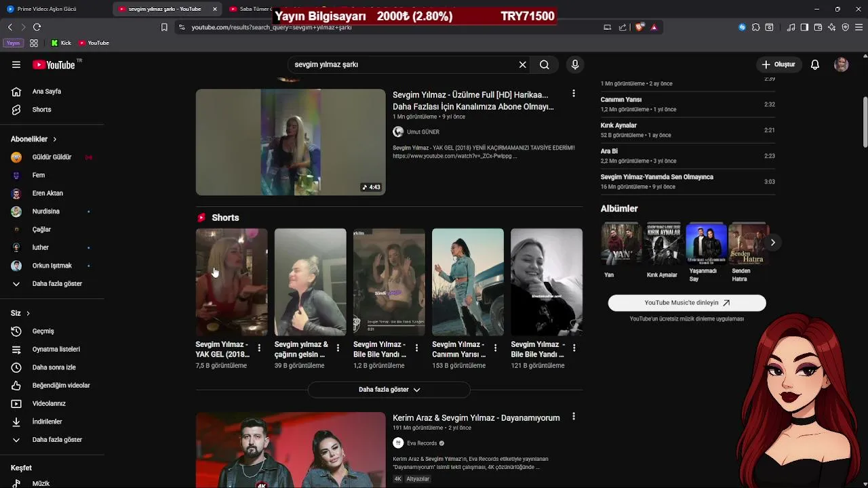Open options for Canımın Yarısı short
The width and height of the screenshot is (868, 488).
(495, 348)
